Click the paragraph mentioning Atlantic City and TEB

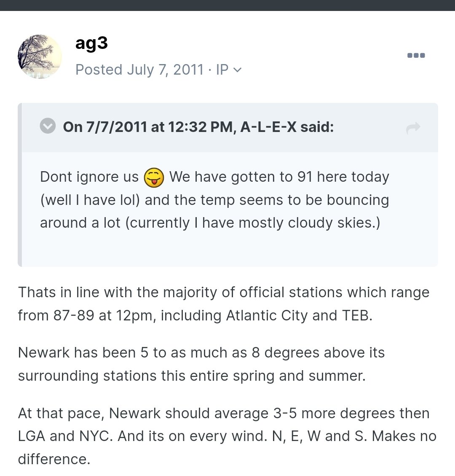point(224,304)
